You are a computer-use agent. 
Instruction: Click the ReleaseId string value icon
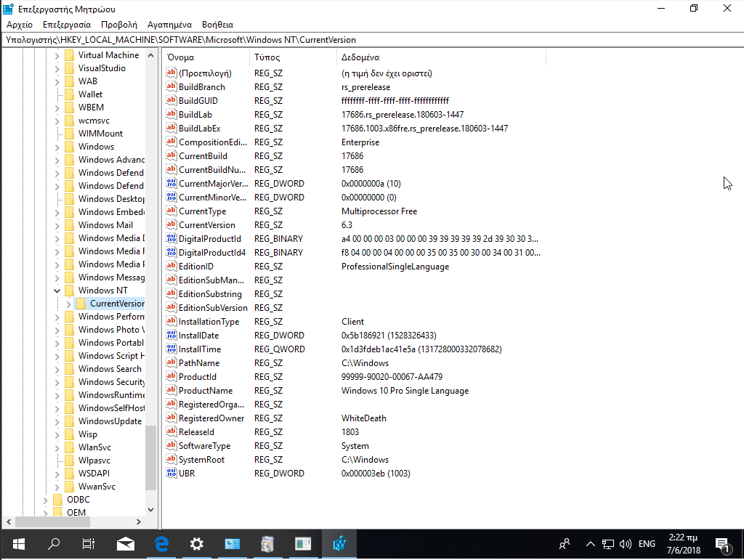coord(171,431)
